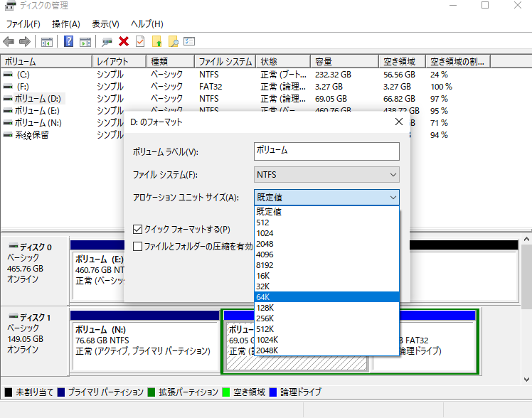This screenshot has width=532, height=418.
Task: Sort by 空き領域 column header
Action: [402, 62]
